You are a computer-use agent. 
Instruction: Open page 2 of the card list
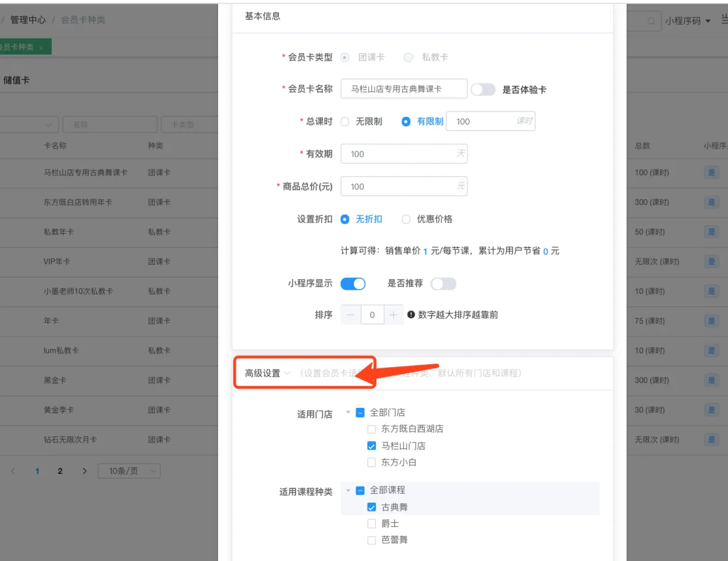(60, 471)
